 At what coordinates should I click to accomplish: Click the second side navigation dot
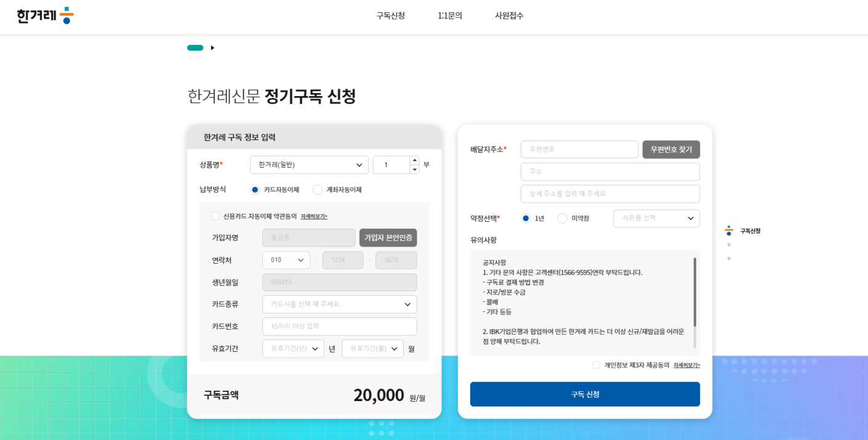click(729, 245)
